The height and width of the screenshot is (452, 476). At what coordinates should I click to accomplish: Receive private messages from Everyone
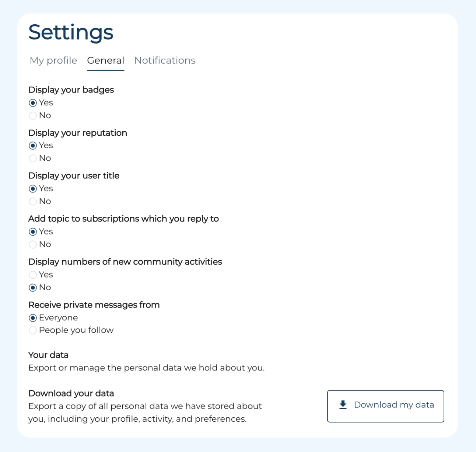pyautogui.click(x=33, y=318)
